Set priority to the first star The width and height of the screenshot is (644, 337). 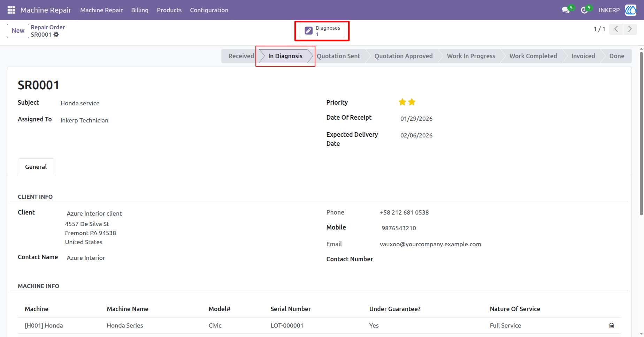click(x=402, y=102)
